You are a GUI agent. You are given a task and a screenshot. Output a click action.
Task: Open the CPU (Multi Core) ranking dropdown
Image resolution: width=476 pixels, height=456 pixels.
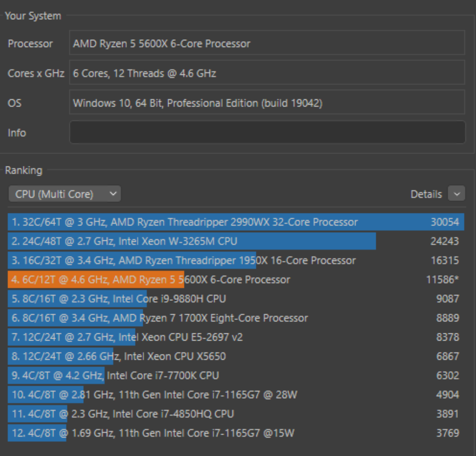(x=65, y=194)
